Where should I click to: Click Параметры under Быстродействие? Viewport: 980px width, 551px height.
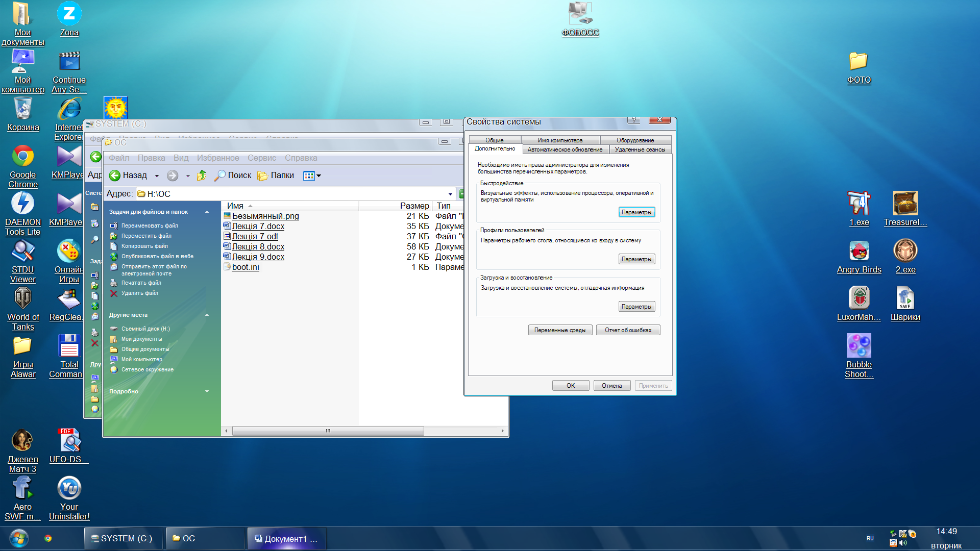pos(636,212)
